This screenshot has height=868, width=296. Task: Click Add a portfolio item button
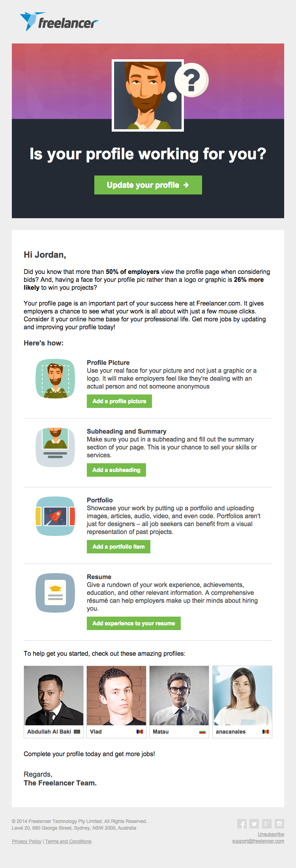118,547
